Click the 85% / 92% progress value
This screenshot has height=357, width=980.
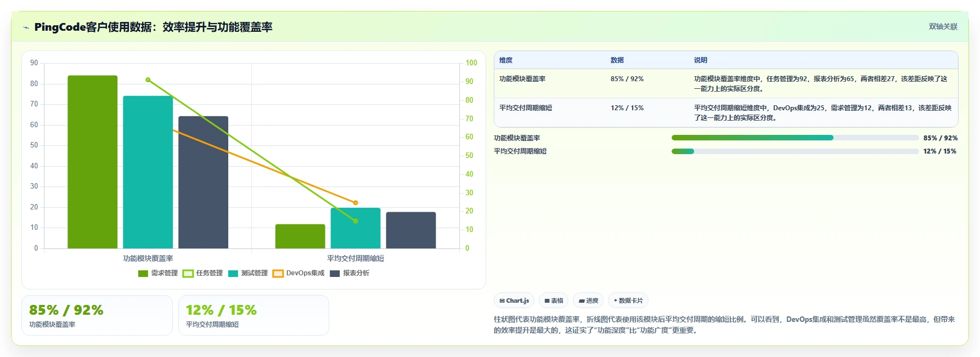pos(940,138)
